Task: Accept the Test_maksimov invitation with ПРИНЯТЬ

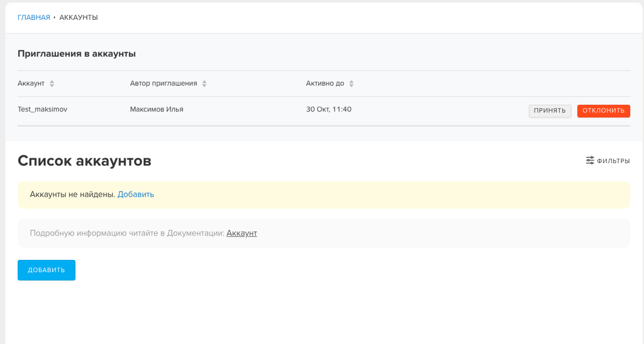Action: pyautogui.click(x=550, y=111)
